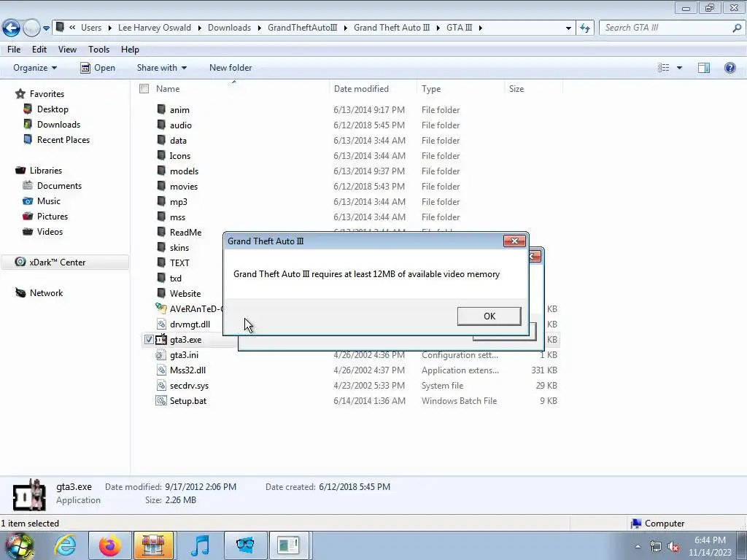Select the Icons folder icon
The image size is (747, 560).
click(161, 155)
